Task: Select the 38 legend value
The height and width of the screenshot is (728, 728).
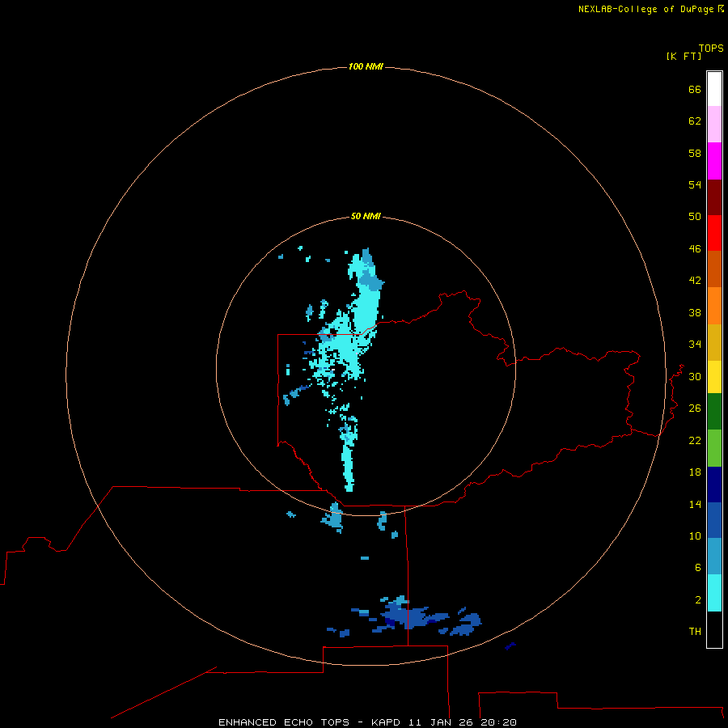Action: [695, 313]
